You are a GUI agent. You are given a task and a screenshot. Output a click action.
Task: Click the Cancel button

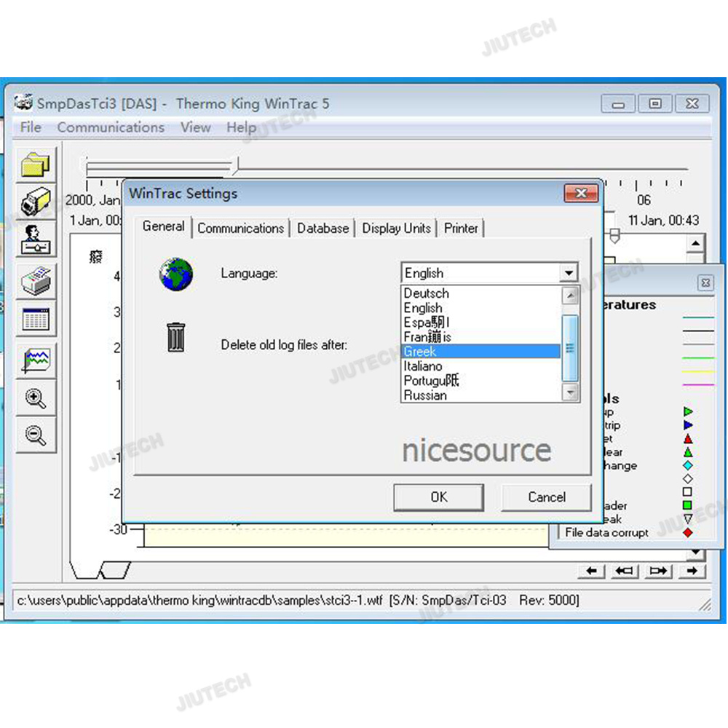point(547,497)
